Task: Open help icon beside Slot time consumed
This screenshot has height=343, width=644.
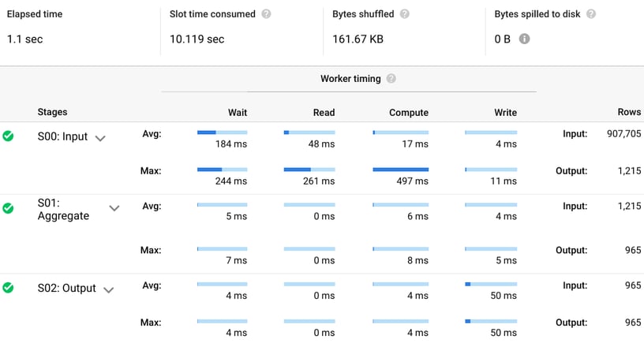Action: 266,14
